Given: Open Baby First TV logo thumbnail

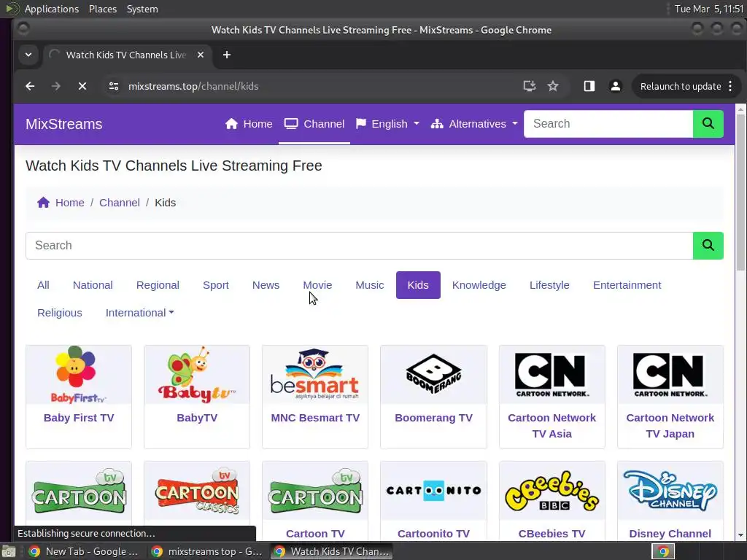Looking at the screenshot, I should pyautogui.click(x=79, y=374).
